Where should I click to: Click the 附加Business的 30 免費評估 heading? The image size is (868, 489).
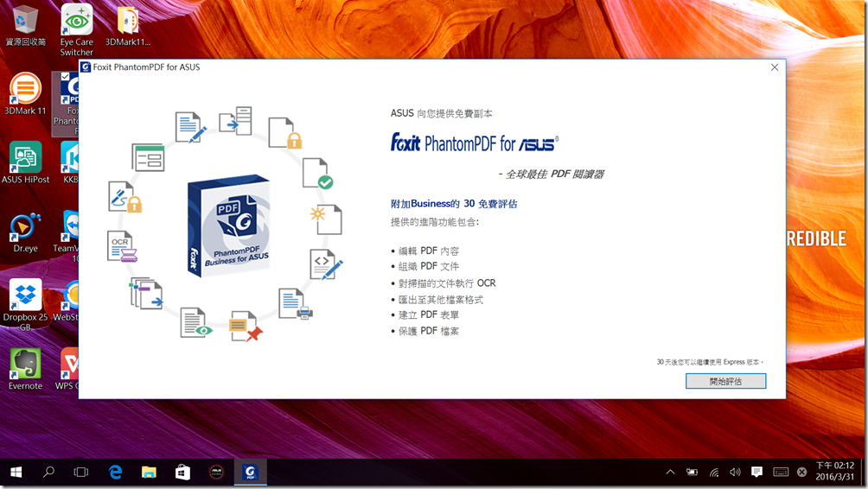[454, 204]
